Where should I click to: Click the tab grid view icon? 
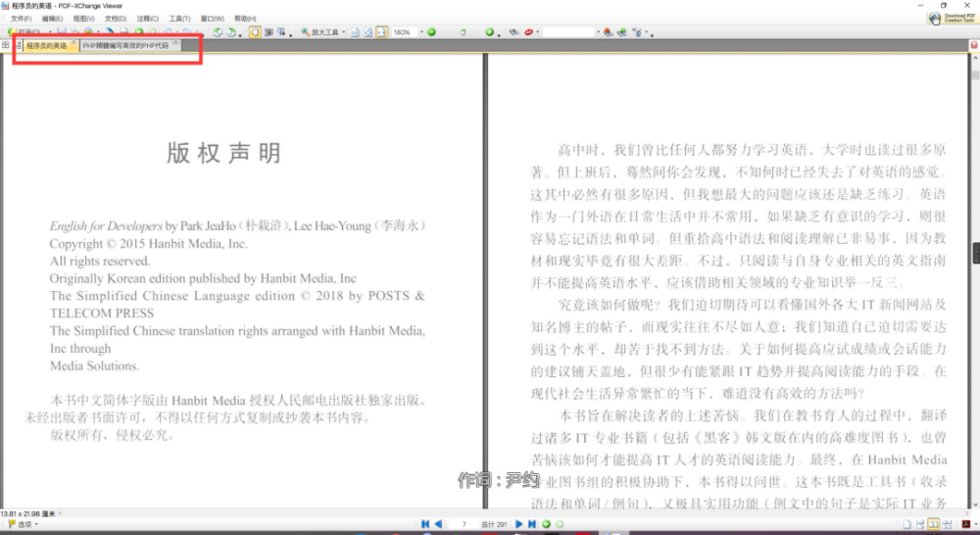click(6, 44)
